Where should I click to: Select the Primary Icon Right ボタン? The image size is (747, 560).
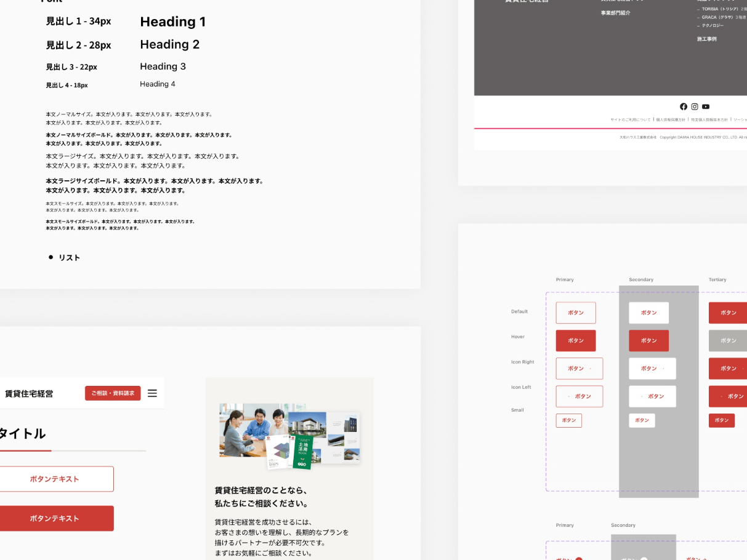pos(579,369)
